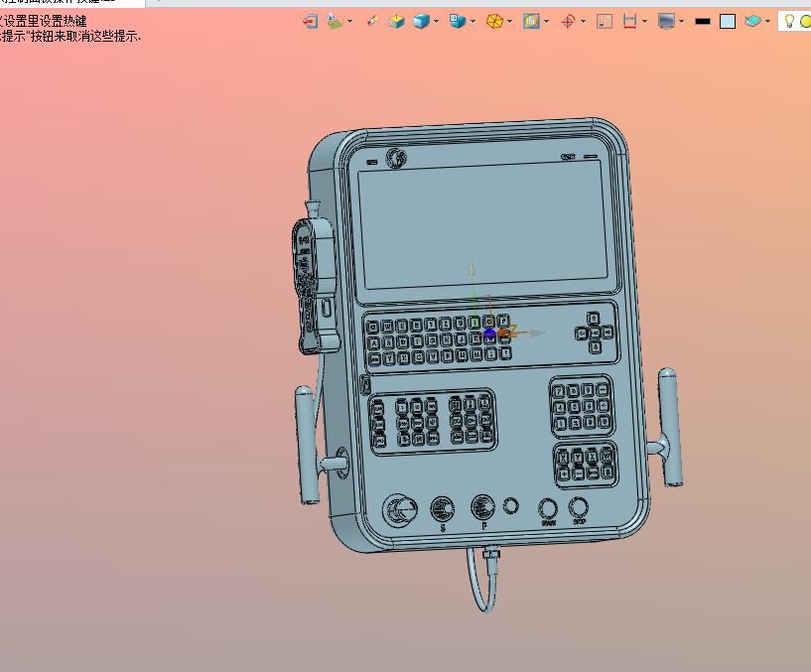Screen dimensions: 811x672
Task: Click the yellow wireframe polyhedron icon
Action: [494, 21]
